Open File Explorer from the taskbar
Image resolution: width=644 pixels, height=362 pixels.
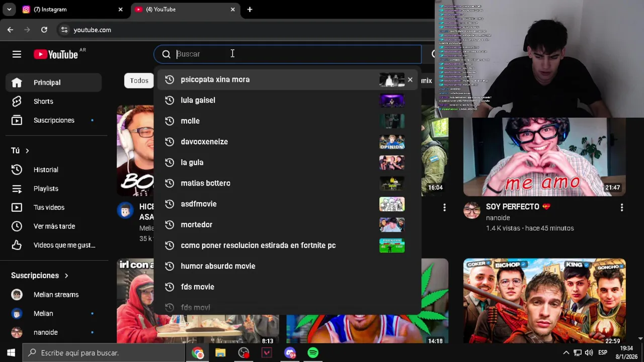tap(220, 353)
